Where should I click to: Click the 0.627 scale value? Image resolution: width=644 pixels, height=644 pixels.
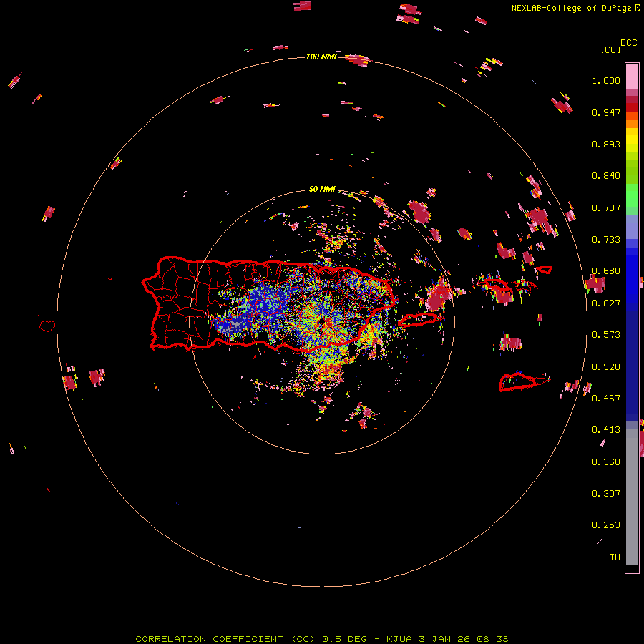tap(606, 303)
